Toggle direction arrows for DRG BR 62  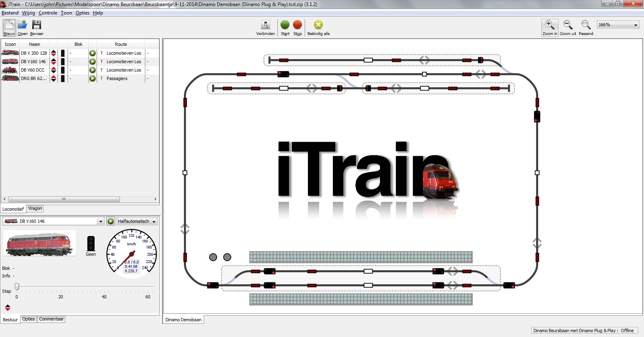click(54, 78)
